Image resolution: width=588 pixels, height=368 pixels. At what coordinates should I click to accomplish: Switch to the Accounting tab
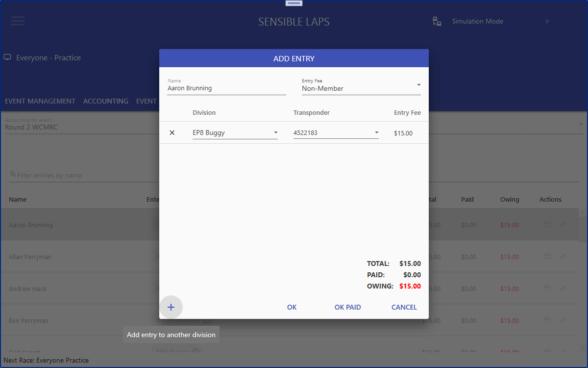[106, 101]
